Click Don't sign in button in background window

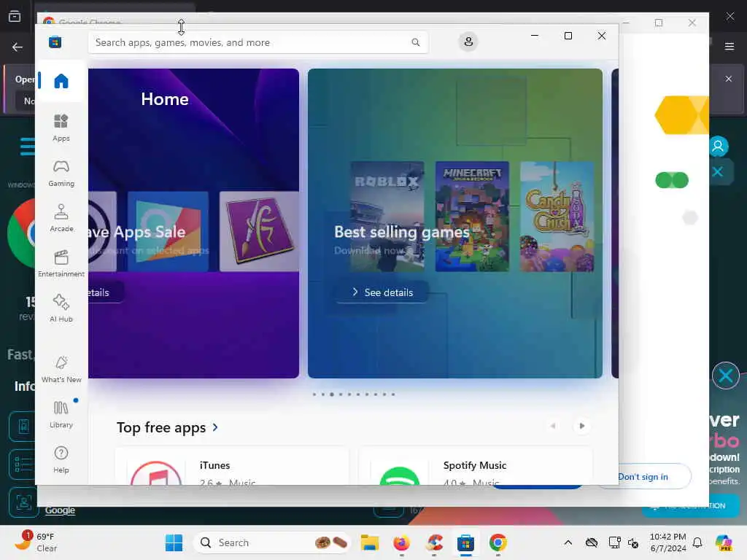(x=643, y=476)
